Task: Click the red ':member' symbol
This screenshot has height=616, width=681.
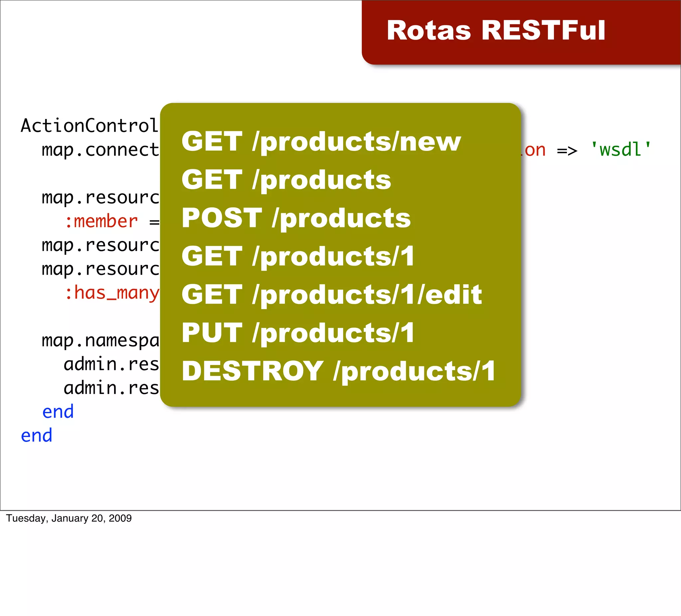Action: 101,221
